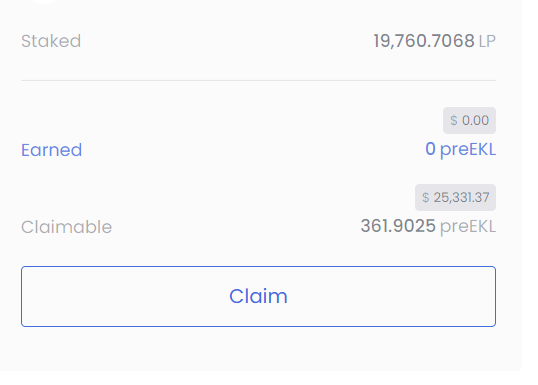Select the Claimable label
The image size is (538, 385).
click(x=67, y=227)
